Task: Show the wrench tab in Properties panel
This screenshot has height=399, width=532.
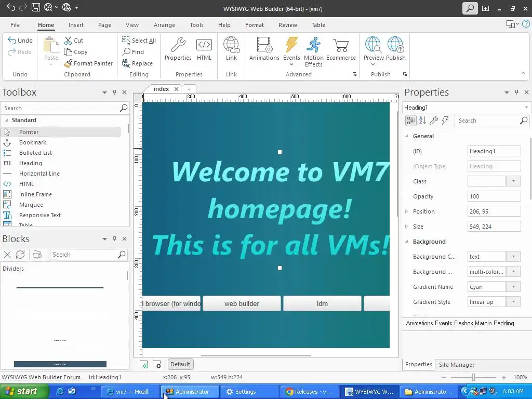Action: 434,121
